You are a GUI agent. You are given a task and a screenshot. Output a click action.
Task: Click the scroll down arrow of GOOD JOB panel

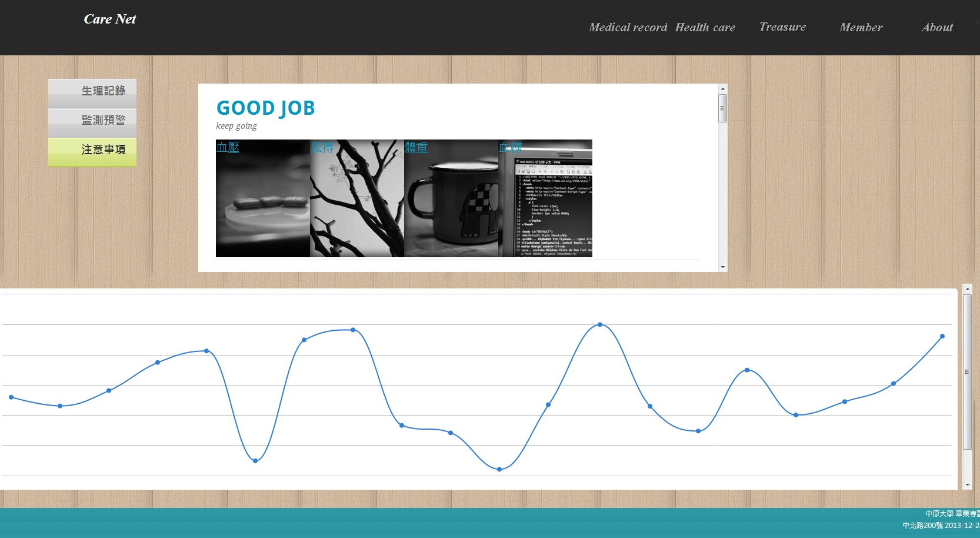pyautogui.click(x=723, y=267)
